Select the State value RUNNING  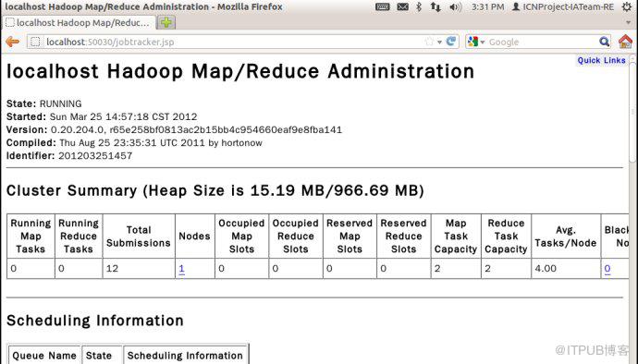pyautogui.click(x=61, y=103)
